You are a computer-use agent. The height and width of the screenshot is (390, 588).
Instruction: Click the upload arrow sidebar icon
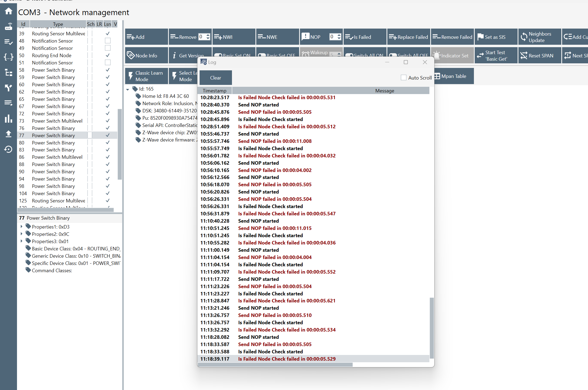click(x=8, y=134)
